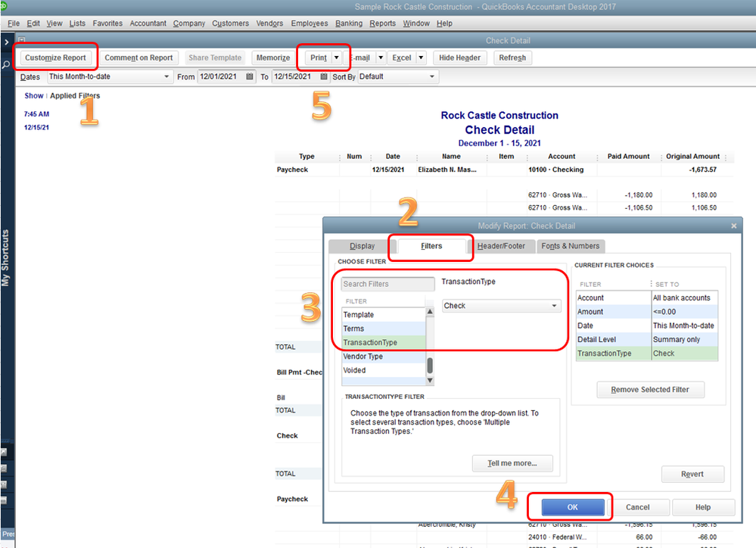Screen dimensions: 756x548
Task: Open the Company menu
Action: coord(189,23)
